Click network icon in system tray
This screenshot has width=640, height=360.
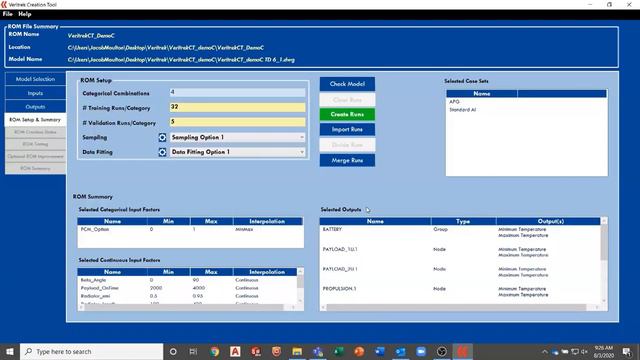pyautogui.click(x=575, y=351)
